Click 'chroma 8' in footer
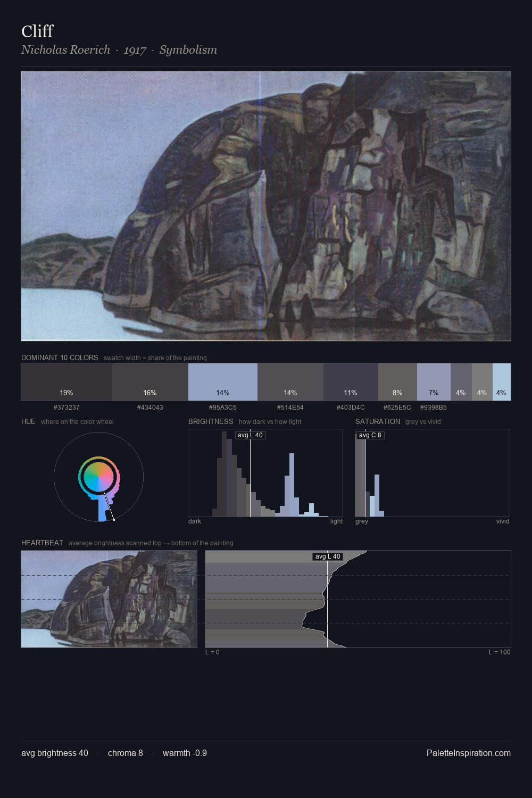The width and height of the screenshot is (532, 798). click(x=126, y=753)
